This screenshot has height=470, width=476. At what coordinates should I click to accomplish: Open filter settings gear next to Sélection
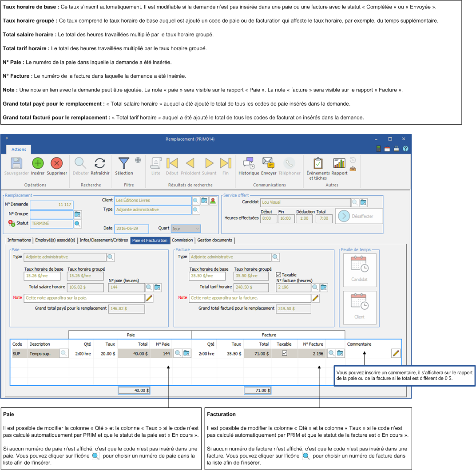click(138, 160)
